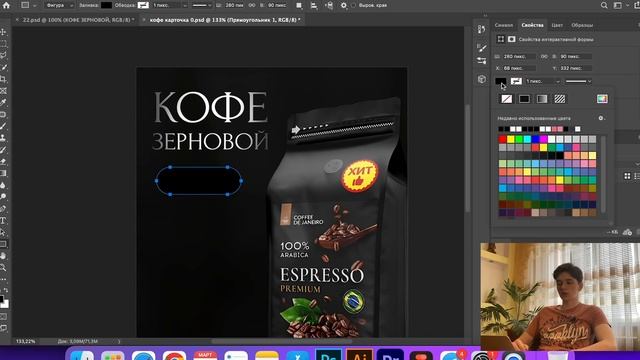Open stroke line style dropdown in options bar
The height and width of the screenshot is (360, 640).
[x=201, y=5]
